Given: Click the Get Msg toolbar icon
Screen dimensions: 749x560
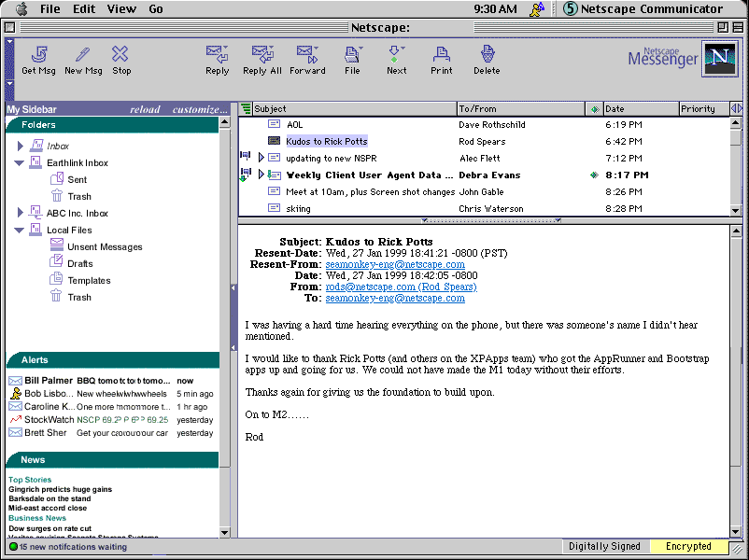Looking at the screenshot, I should tap(38, 54).
